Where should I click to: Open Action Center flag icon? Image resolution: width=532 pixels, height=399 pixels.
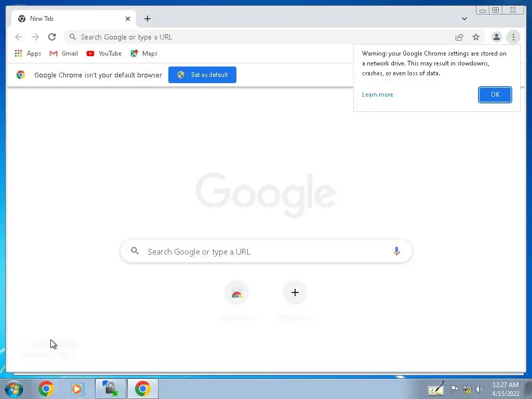(x=454, y=389)
